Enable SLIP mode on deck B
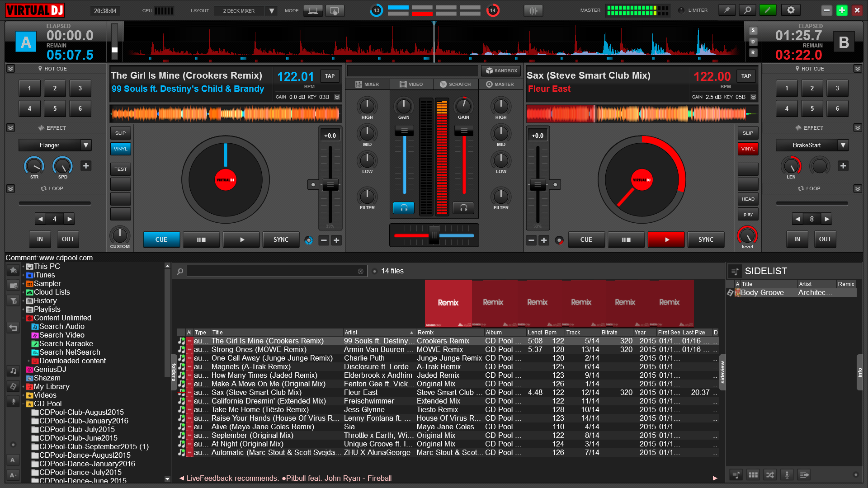This screenshot has height=488, width=868. click(x=747, y=133)
